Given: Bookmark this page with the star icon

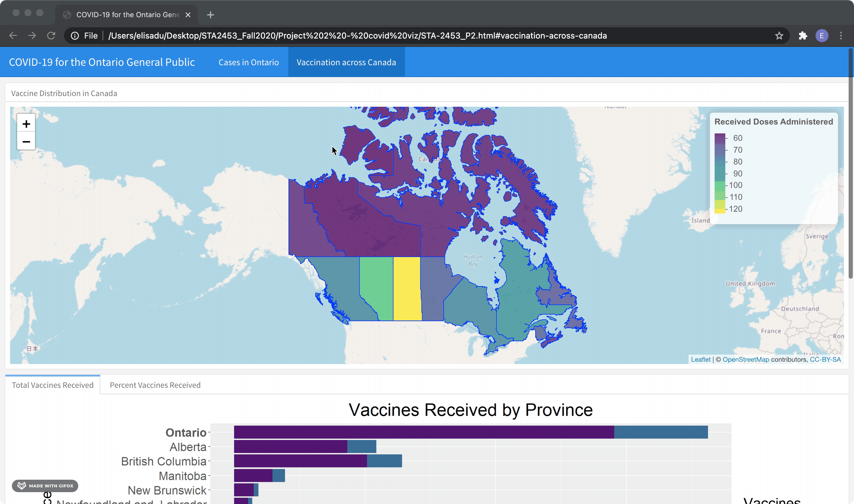Looking at the screenshot, I should [x=779, y=36].
